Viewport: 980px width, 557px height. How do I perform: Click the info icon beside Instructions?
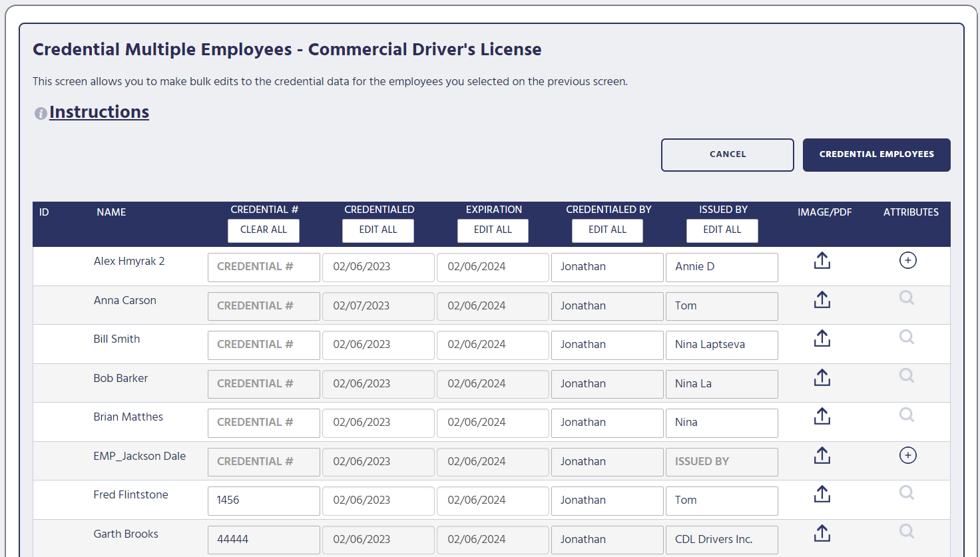click(x=40, y=112)
